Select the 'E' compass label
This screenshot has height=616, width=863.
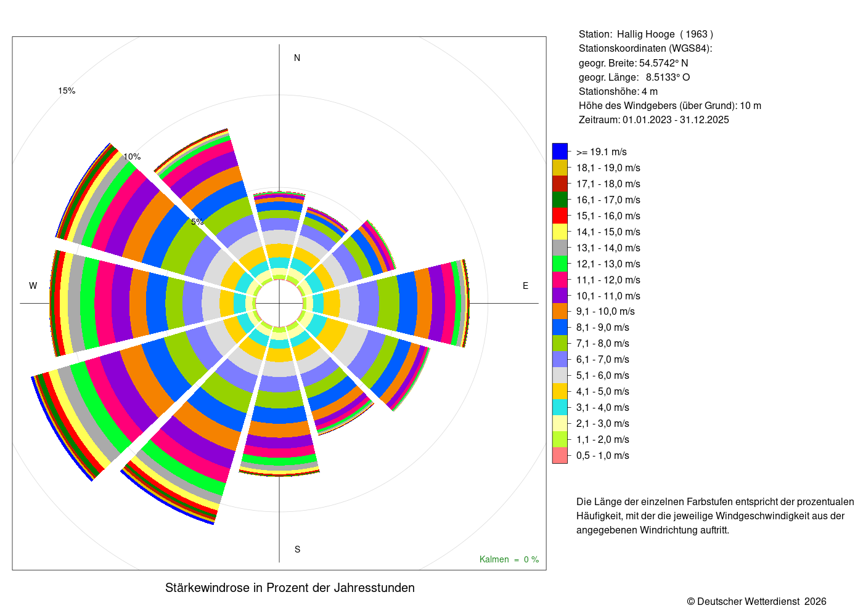(x=526, y=286)
